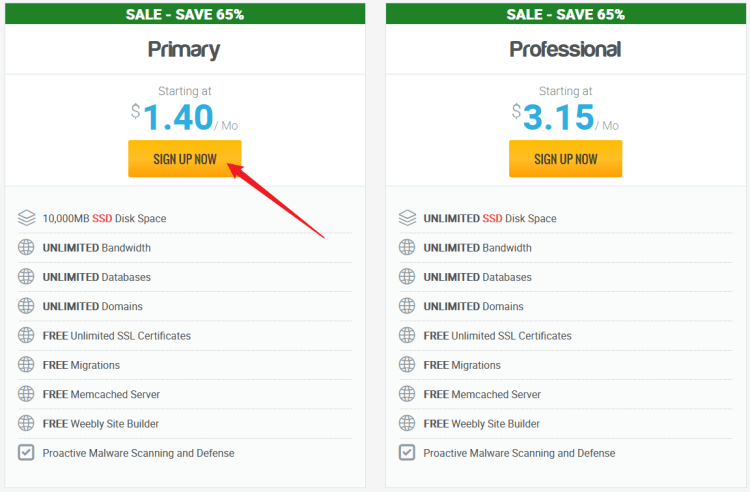Click the disk stack icon in Primary plan
750x492 pixels.
(26, 218)
